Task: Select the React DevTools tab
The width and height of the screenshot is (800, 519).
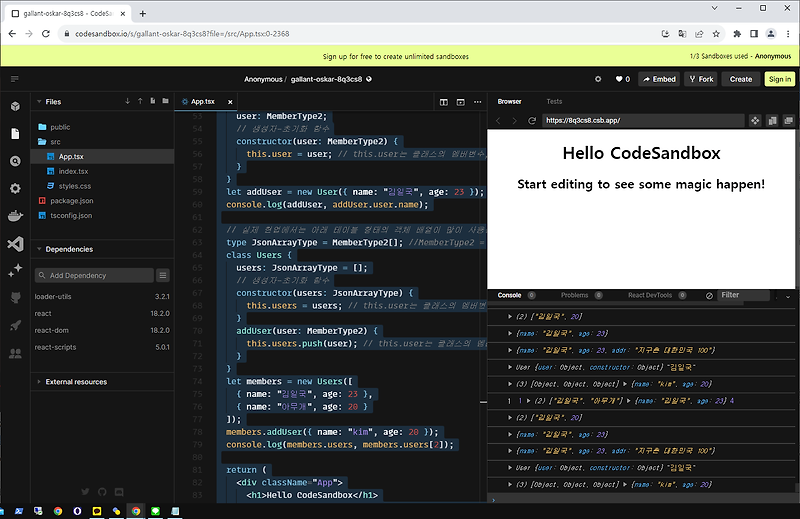Action: tap(650, 295)
